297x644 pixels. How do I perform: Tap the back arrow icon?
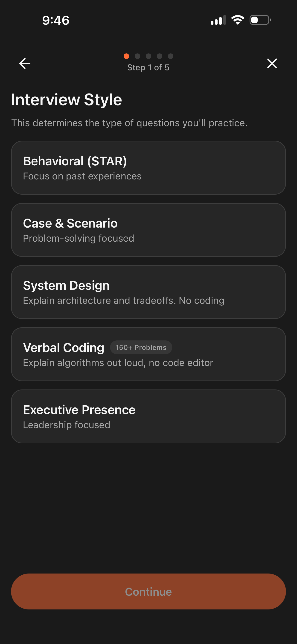pos(25,63)
